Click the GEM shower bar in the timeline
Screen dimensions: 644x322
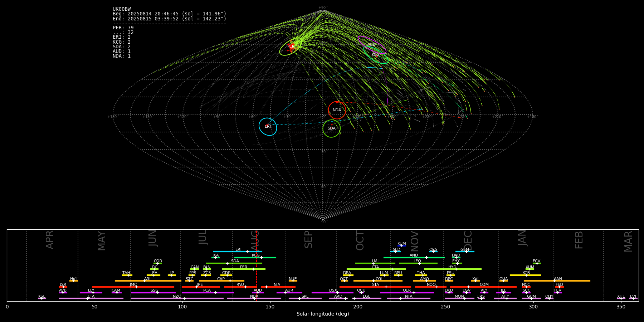click(x=465, y=252)
